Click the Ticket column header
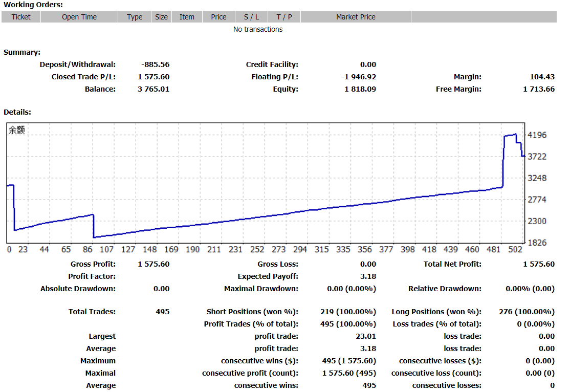This screenshot has height=392, width=570. click(x=20, y=17)
